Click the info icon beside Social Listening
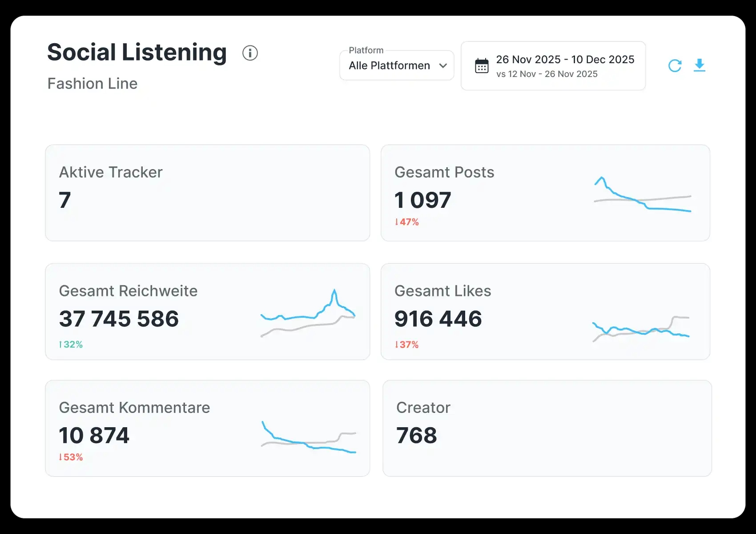The image size is (756, 534). click(x=250, y=53)
